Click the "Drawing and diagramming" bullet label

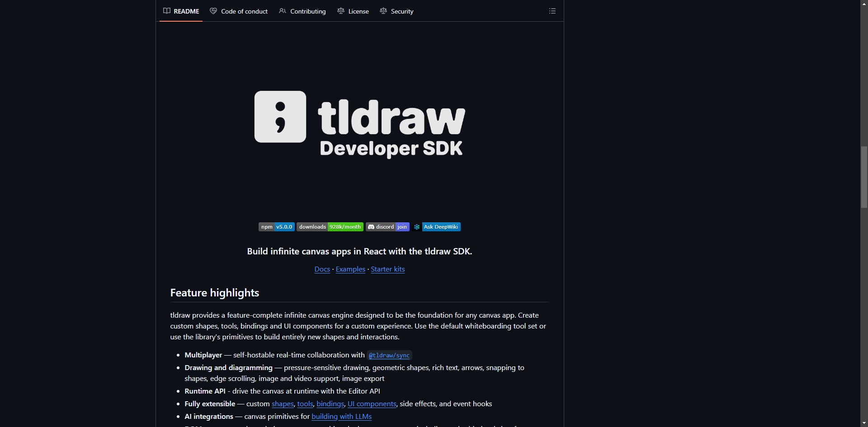pyautogui.click(x=228, y=368)
